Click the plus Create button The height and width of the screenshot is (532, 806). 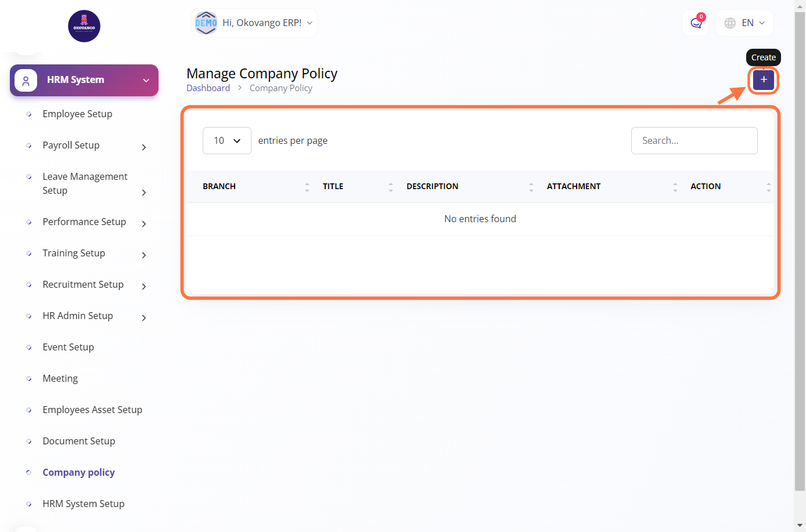point(763,79)
